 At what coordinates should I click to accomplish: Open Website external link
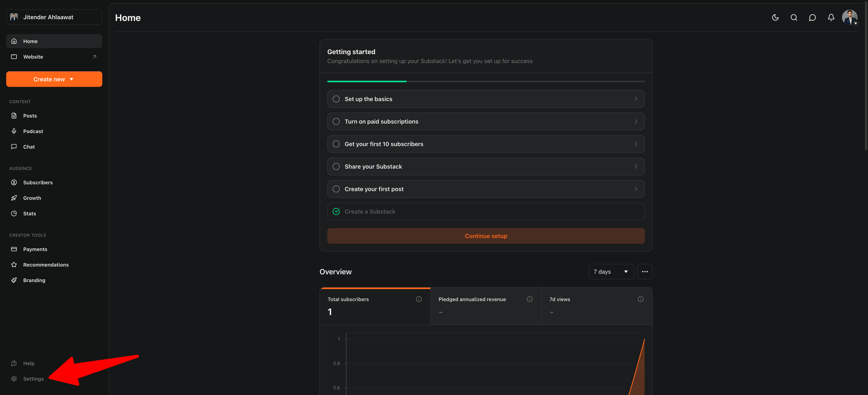tap(94, 57)
